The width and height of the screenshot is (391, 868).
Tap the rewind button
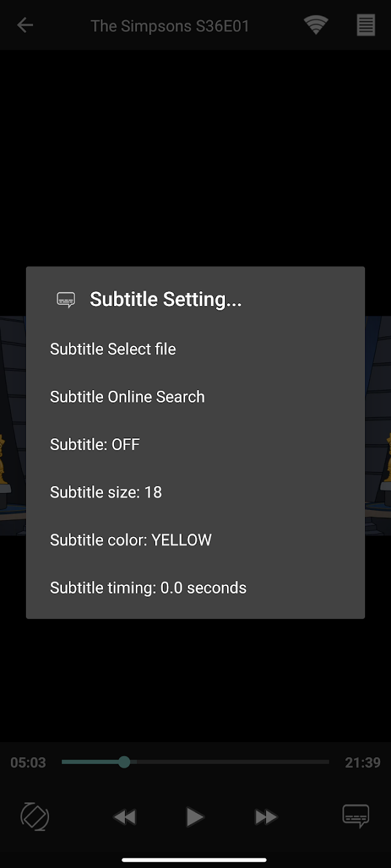coord(125,817)
